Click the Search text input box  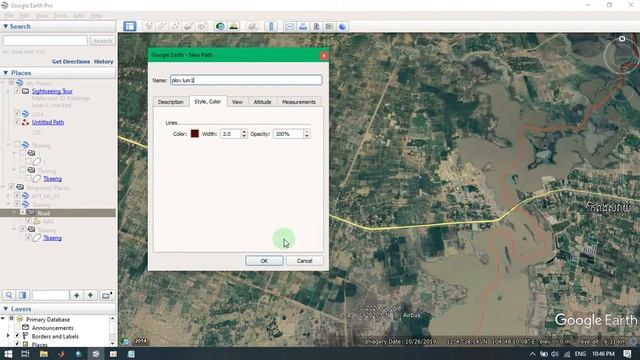(45, 40)
